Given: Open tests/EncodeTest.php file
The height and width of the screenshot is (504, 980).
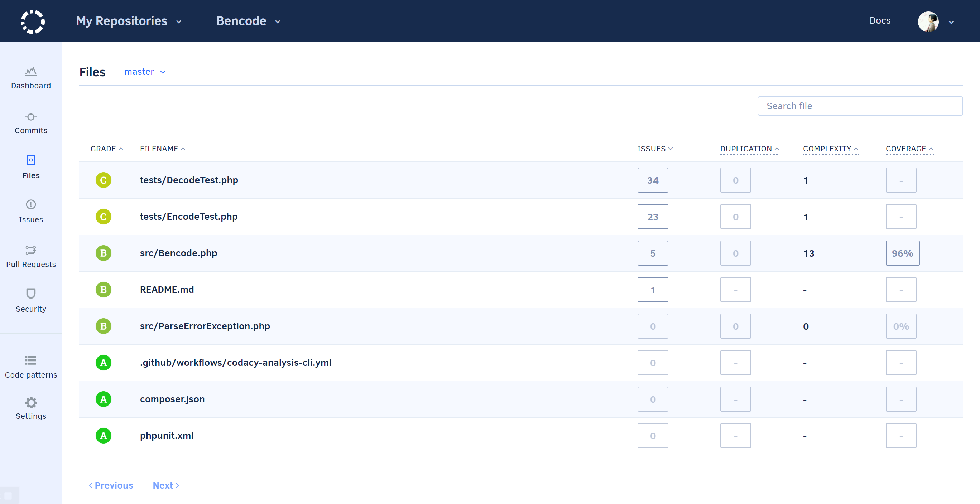Looking at the screenshot, I should (189, 217).
